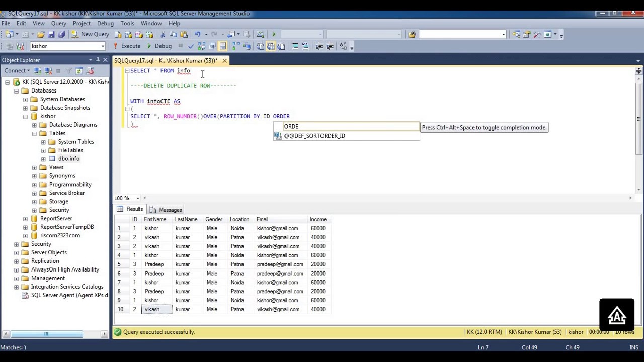Start the Debug green arrow button
Viewport: 644px width, 362px height.
point(159,46)
